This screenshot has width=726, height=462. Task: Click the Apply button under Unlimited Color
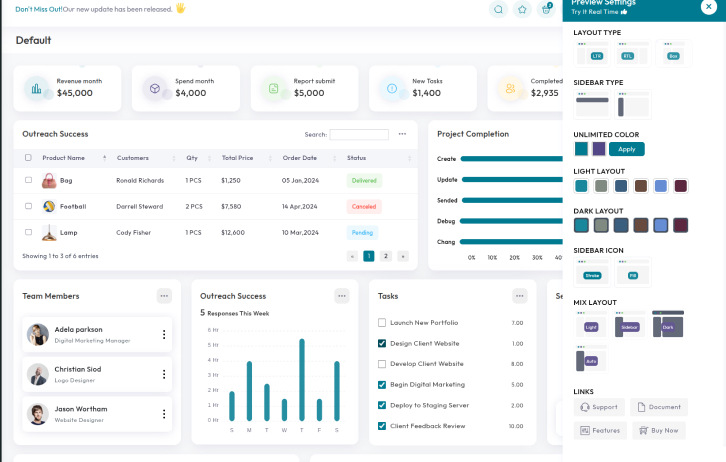[626, 149]
